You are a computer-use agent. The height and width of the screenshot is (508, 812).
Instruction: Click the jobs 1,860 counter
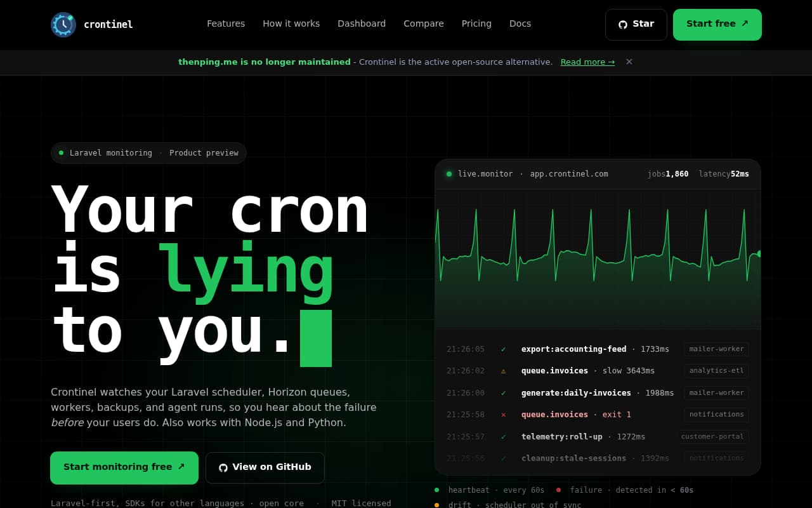tap(668, 174)
